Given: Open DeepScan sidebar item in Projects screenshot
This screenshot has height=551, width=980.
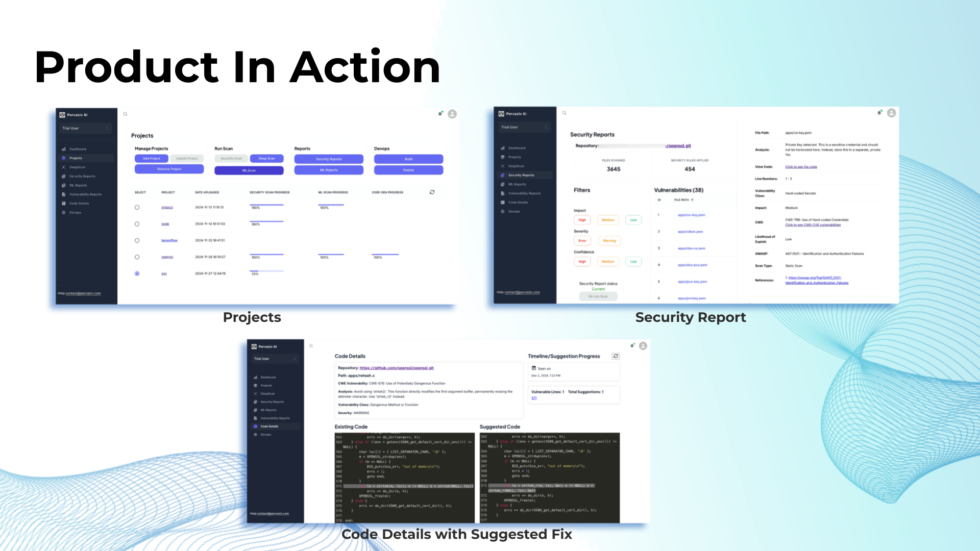Looking at the screenshot, I should [x=77, y=167].
